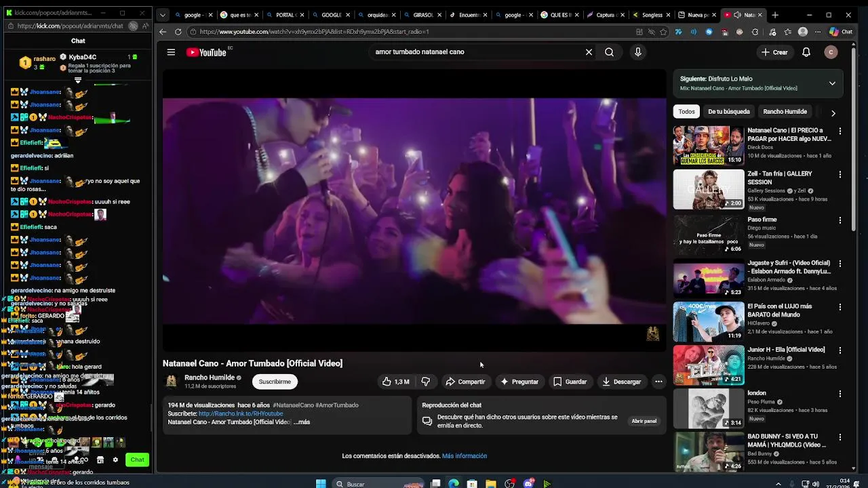Screen dimensions: 868x488
Task: Click the media control music icon in Edge
Action: pyautogui.click(x=772, y=32)
